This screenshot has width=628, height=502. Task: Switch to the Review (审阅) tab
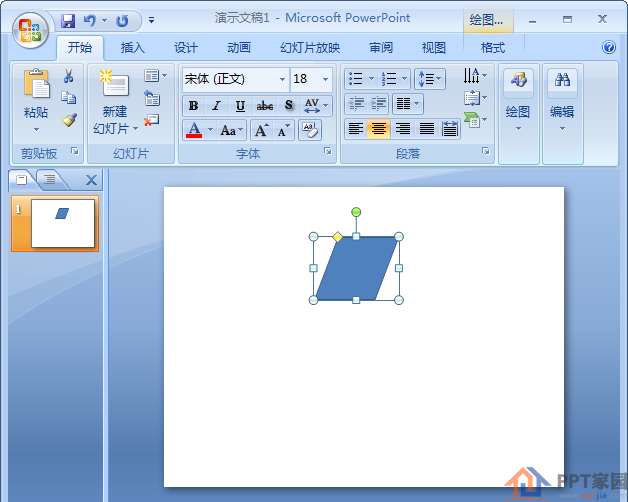click(381, 48)
